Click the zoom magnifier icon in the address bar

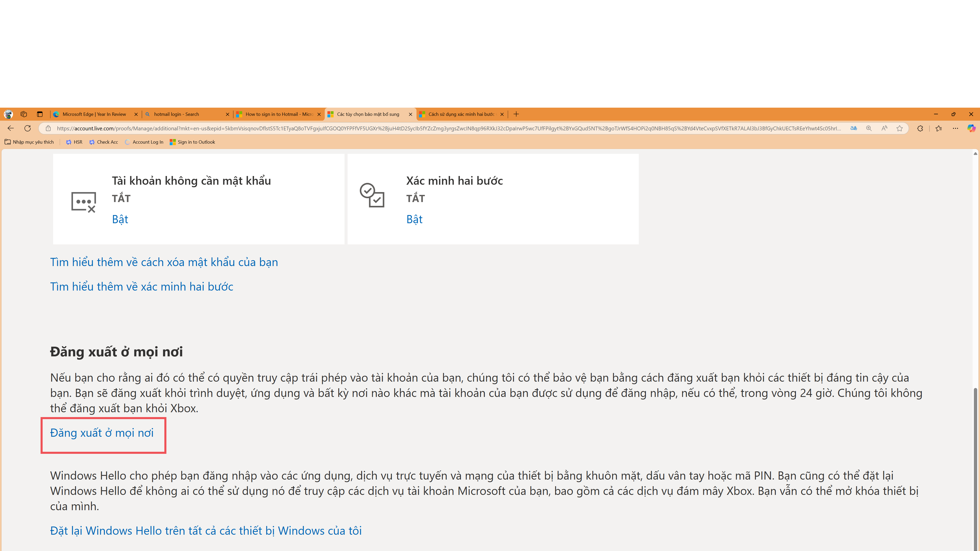coord(869,129)
